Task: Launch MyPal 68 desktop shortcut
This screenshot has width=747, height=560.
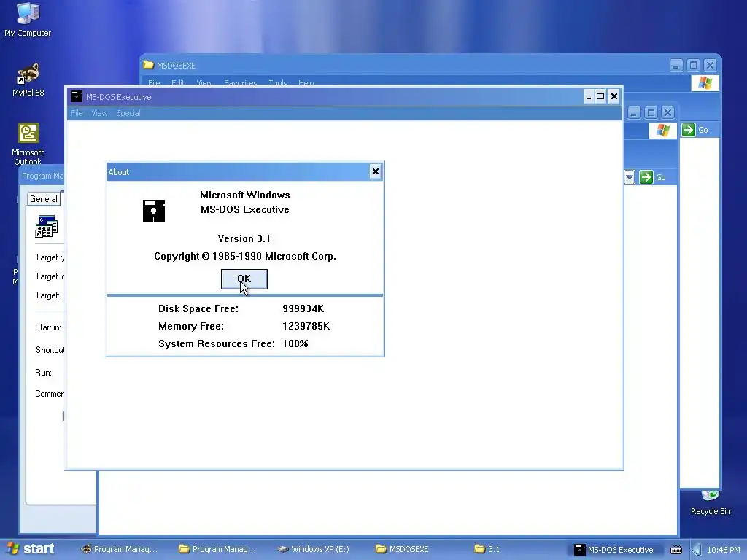Action: (x=28, y=79)
